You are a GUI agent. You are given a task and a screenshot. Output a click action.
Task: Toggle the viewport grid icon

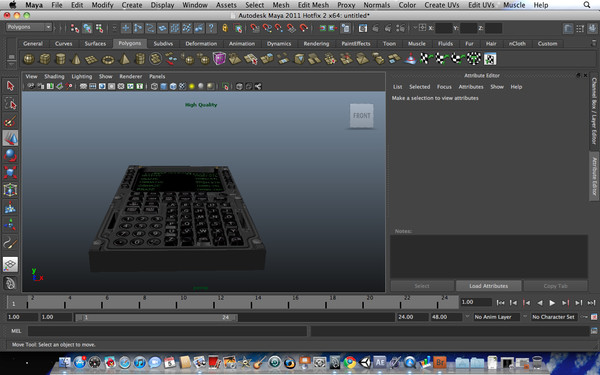tap(83, 86)
